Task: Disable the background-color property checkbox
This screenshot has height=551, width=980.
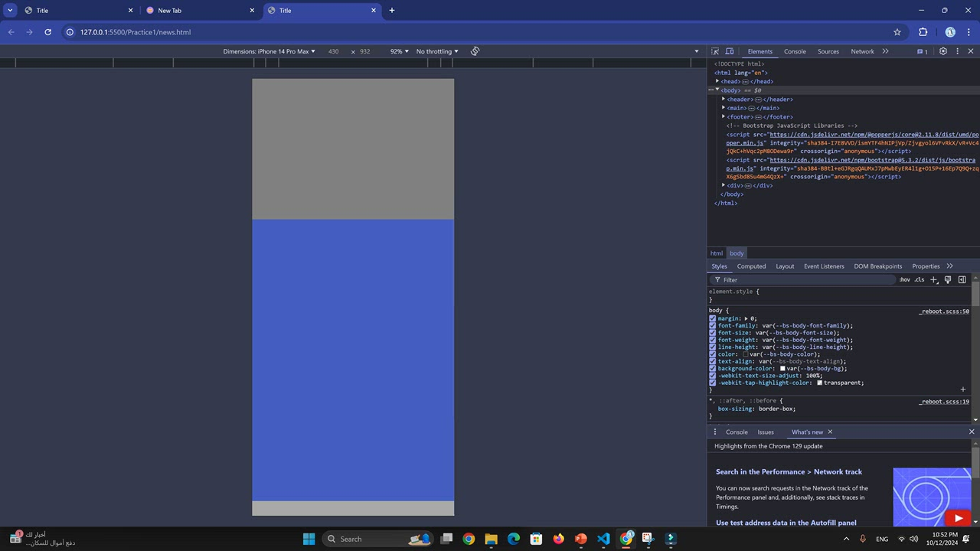Action: 713,369
